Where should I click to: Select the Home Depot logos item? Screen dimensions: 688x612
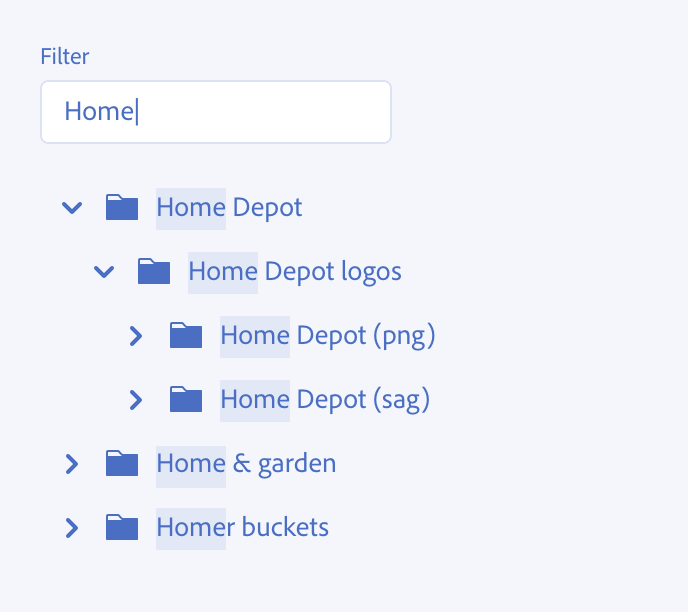[295, 272]
